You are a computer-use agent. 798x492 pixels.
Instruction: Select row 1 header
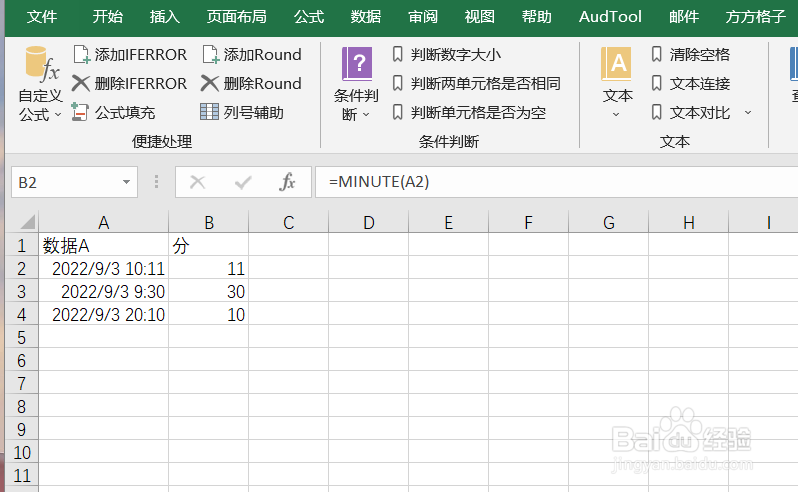point(21,245)
